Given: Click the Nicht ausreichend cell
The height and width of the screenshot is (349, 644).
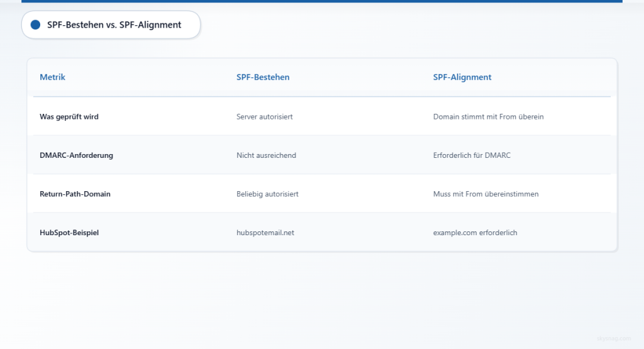Looking at the screenshot, I should pos(266,155).
